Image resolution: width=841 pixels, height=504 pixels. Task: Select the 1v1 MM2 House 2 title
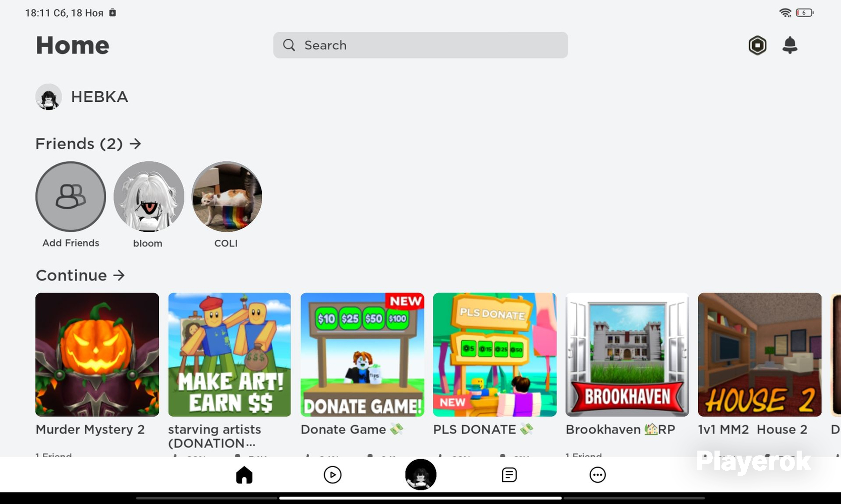tap(753, 429)
